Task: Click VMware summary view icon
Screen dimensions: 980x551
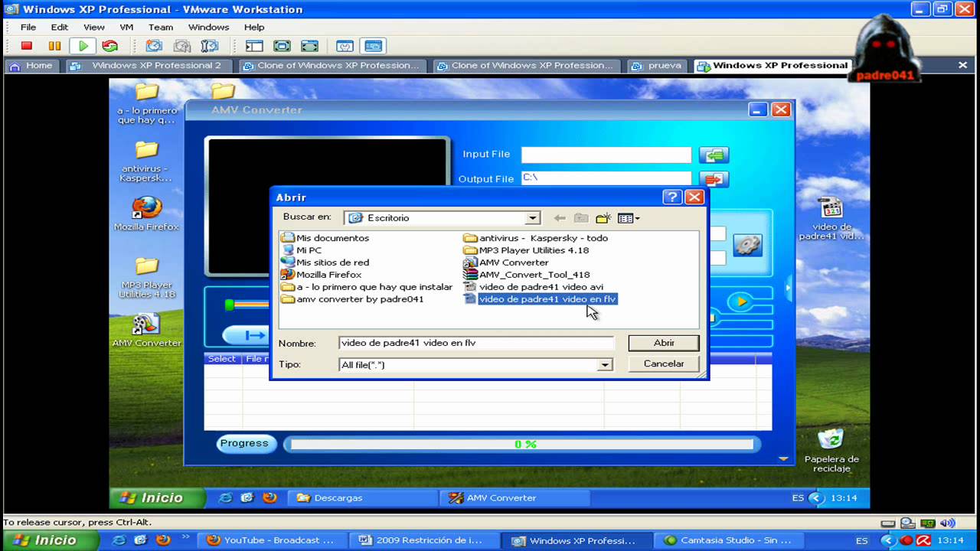Action: point(345,46)
